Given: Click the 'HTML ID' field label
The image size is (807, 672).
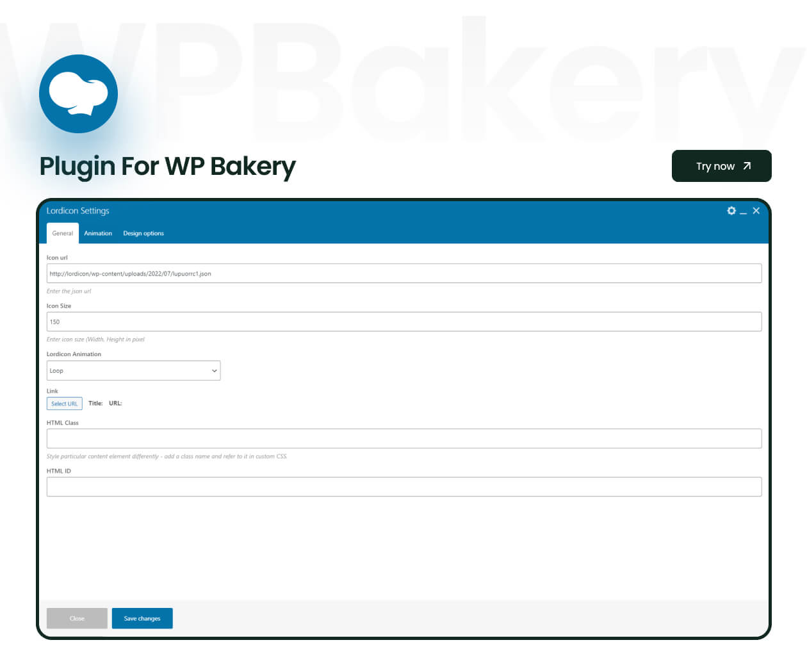Looking at the screenshot, I should point(59,471).
